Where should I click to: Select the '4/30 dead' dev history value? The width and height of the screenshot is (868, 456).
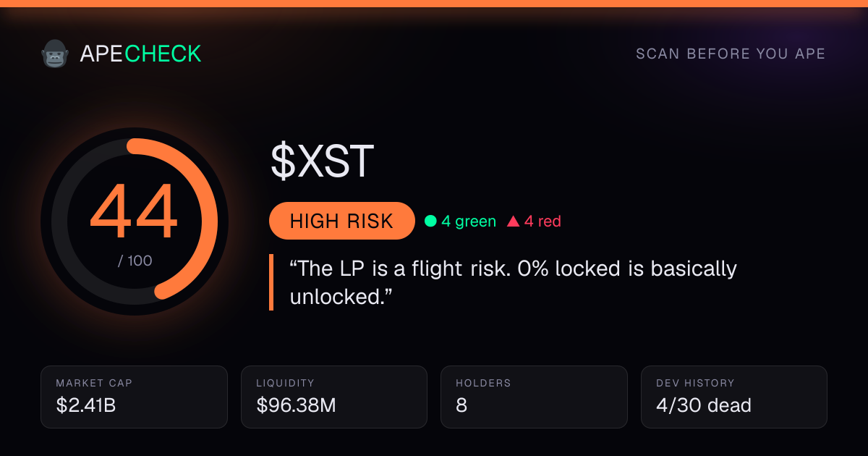704,406
